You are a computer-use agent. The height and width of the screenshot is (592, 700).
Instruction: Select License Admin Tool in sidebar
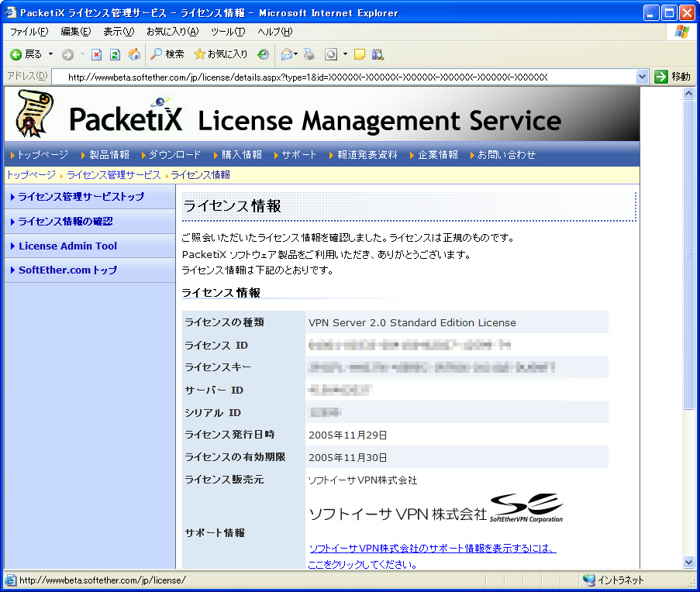[67, 246]
